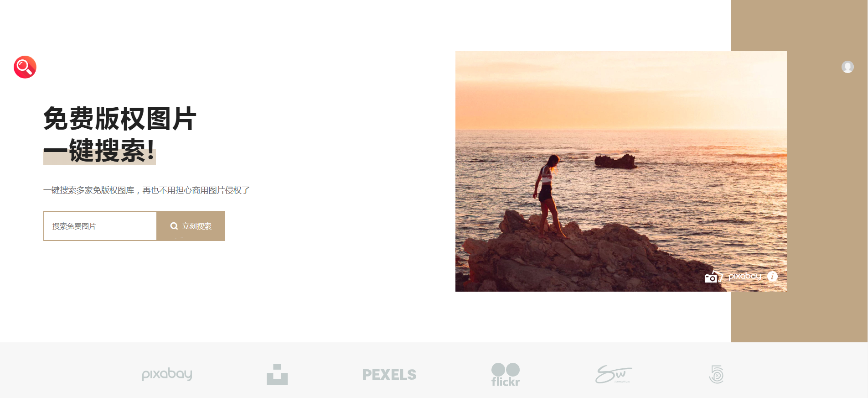
Task: Open the Unsplash logo in footer
Action: coord(277,374)
